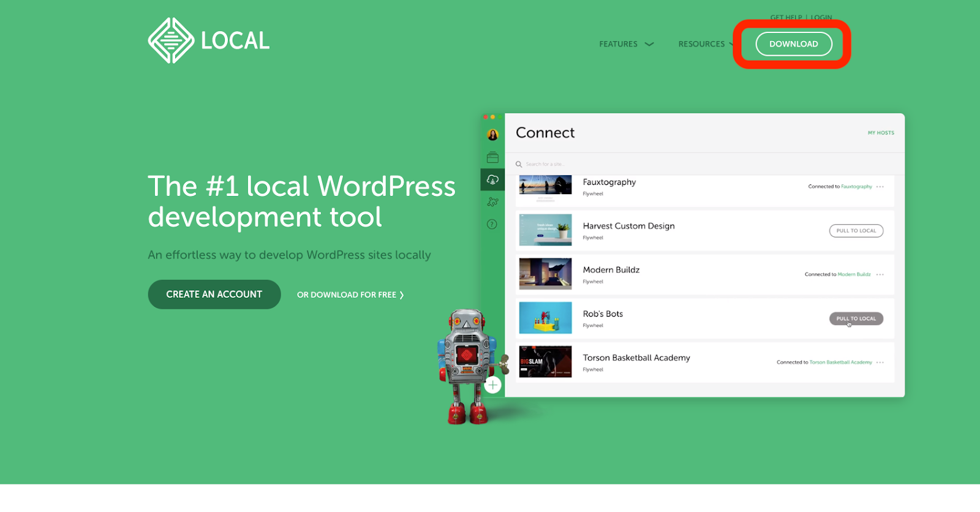Screen dimensions: 980x512
Task: Follow Or Download For Free link
Action: coord(350,295)
